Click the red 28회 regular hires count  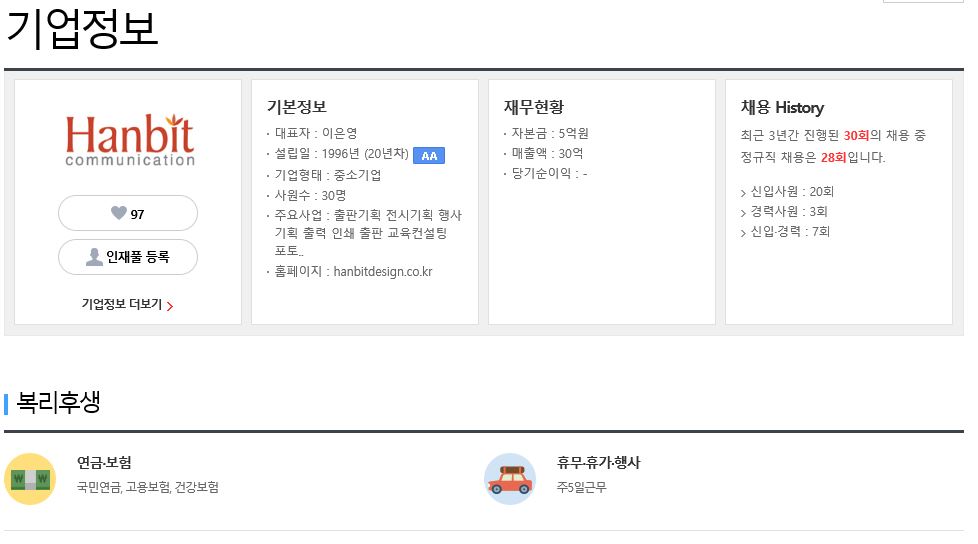(833, 157)
